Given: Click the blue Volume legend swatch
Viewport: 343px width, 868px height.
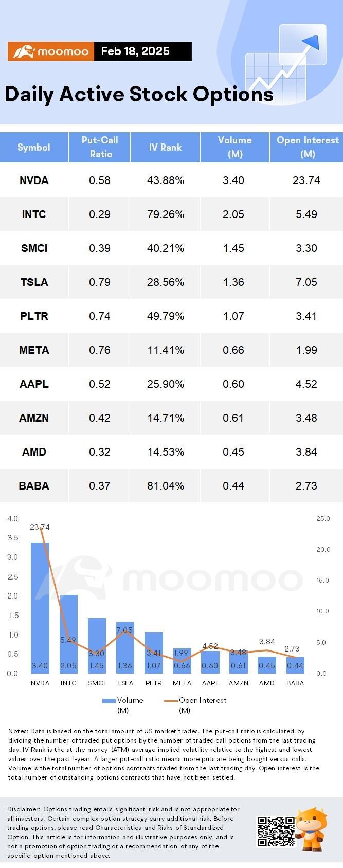Looking at the screenshot, I should 109,700.
